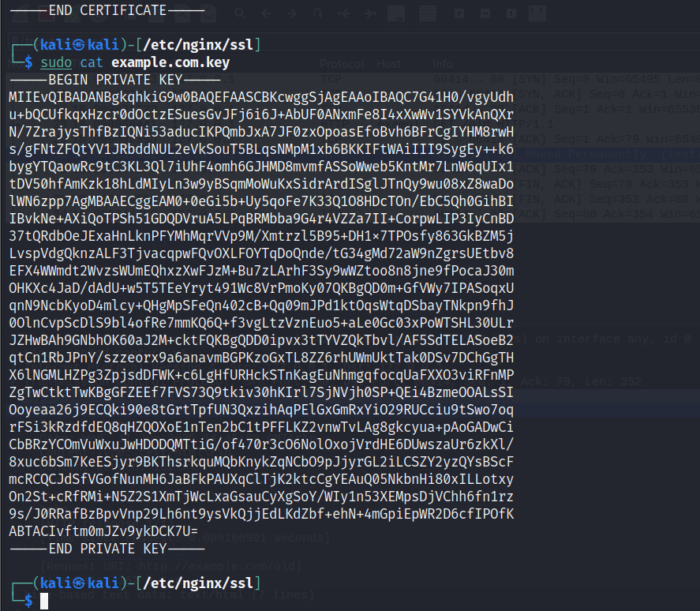Click the BEGIN PRIVATE KEY header line
Viewport: 700px width, 611px height.
115,80
